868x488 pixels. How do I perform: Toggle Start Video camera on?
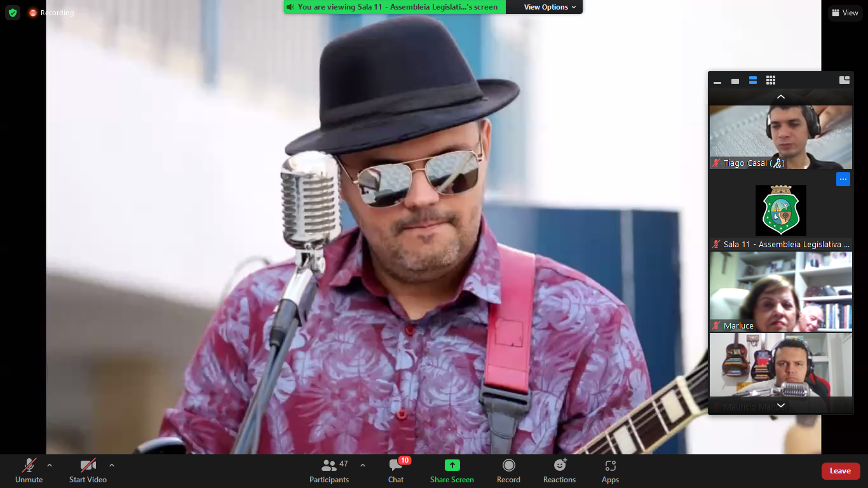tap(88, 466)
